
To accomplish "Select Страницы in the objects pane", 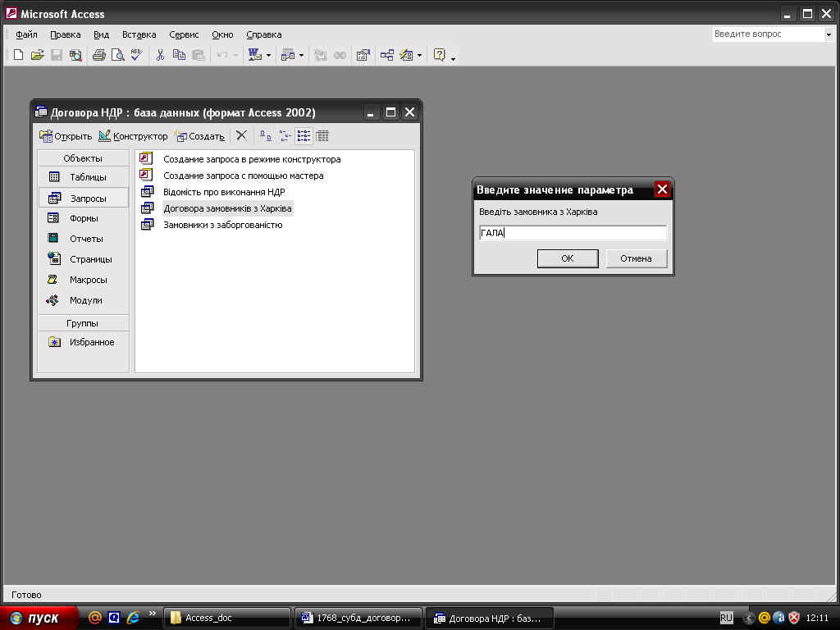I will [x=83, y=258].
